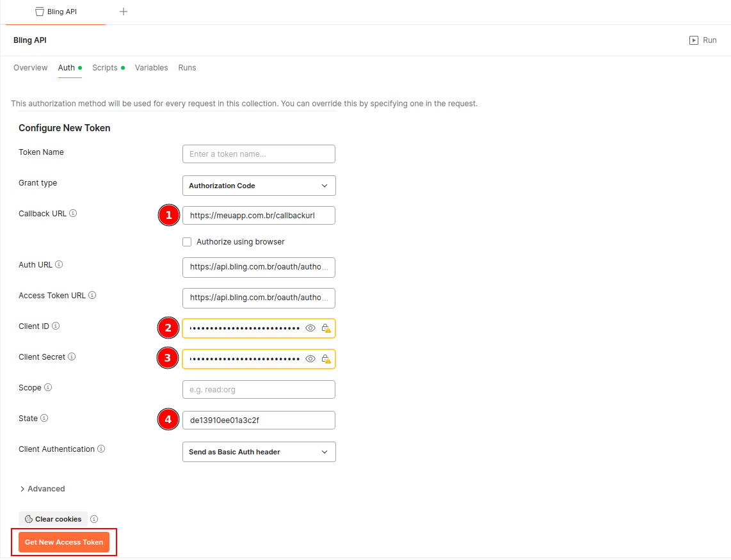The image size is (731, 560).
Task: Open the Variables tab
Action: coord(151,68)
